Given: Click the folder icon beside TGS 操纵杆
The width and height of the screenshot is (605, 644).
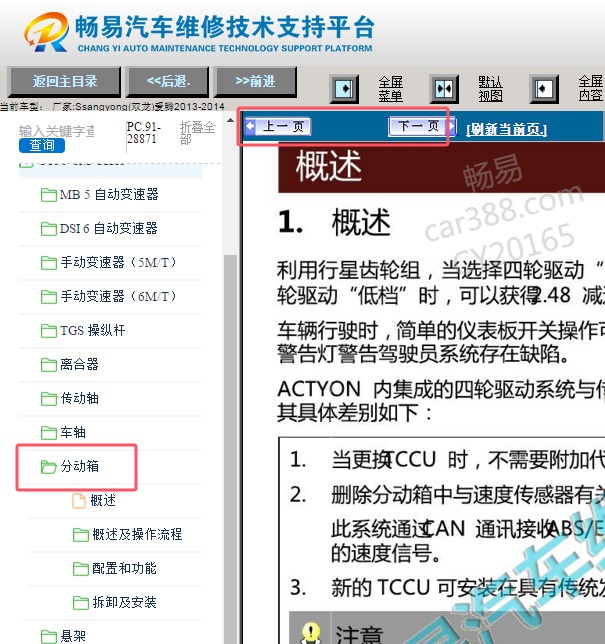Looking at the screenshot, I should point(49,331).
